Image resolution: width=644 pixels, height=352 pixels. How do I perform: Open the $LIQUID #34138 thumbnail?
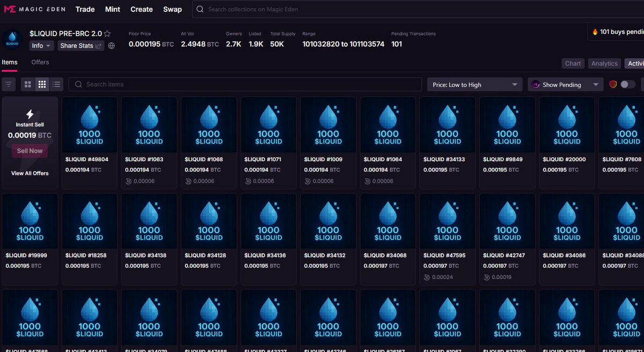click(x=149, y=221)
